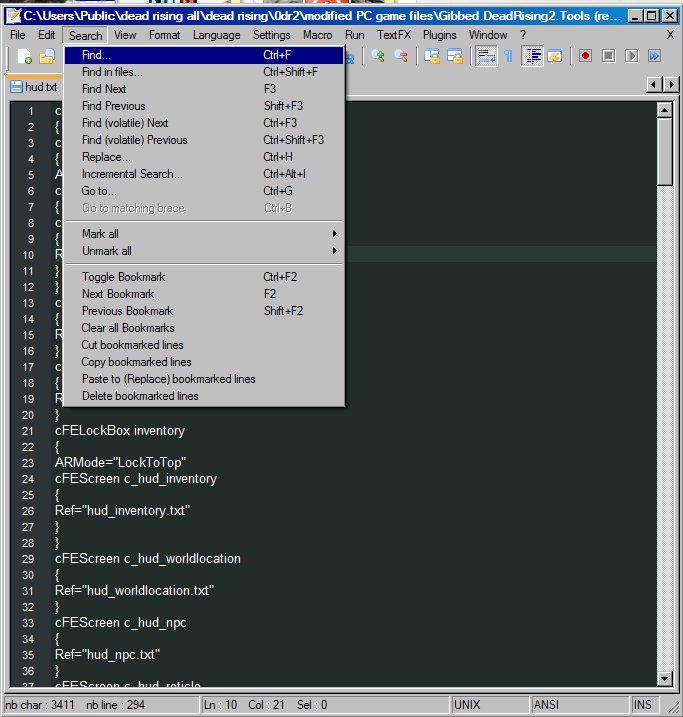Open the Edit menu

pyautogui.click(x=47, y=35)
